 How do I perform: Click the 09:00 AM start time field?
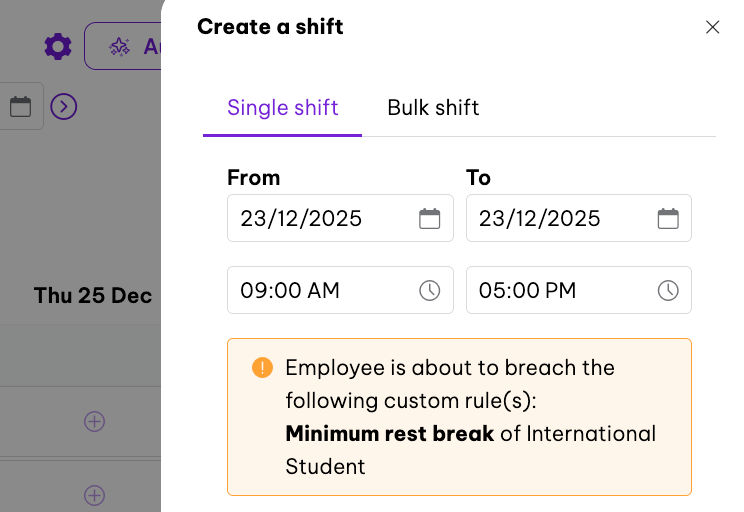click(x=320, y=290)
